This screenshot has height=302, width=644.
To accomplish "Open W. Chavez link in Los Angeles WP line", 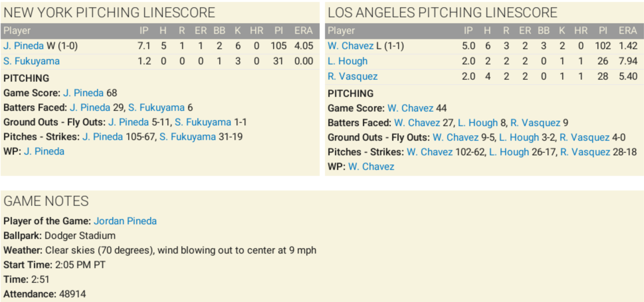I will point(371,167).
